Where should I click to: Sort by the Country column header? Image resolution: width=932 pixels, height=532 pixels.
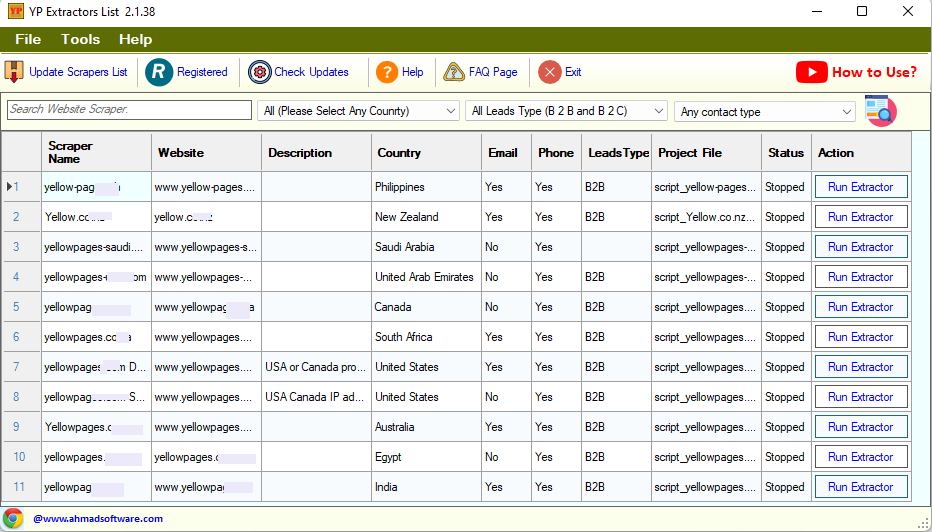click(x=399, y=153)
